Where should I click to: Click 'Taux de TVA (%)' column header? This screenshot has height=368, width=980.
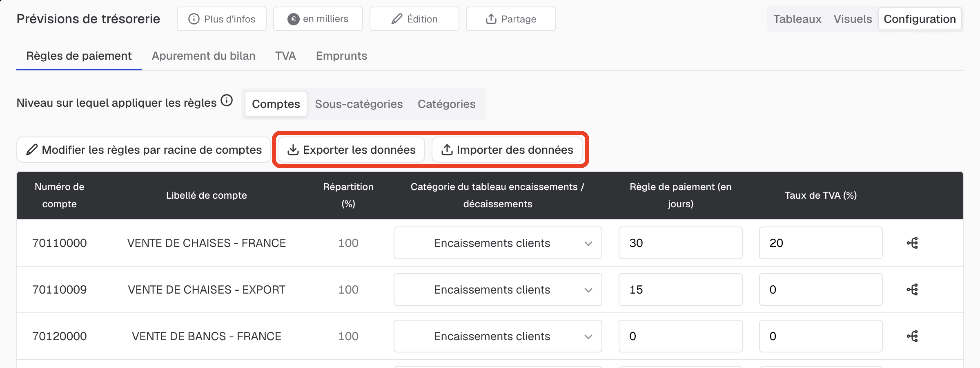coord(821,195)
